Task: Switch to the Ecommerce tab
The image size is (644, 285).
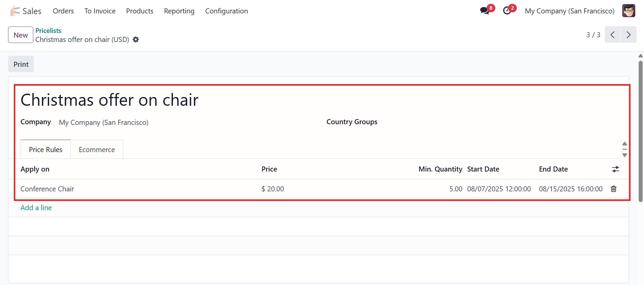Action: tap(97, 149)
